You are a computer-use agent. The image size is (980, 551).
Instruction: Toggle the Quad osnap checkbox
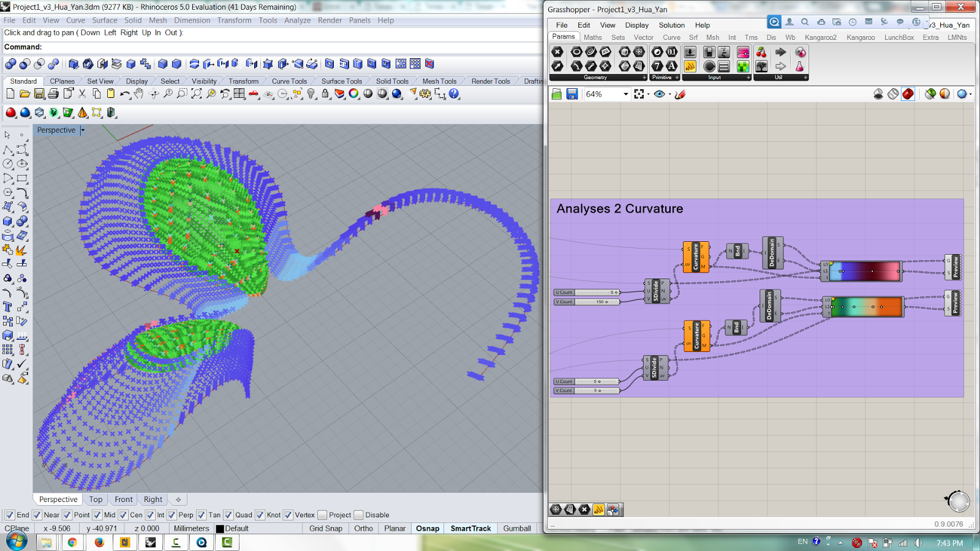pyautogui.click(x=228, y=515)
